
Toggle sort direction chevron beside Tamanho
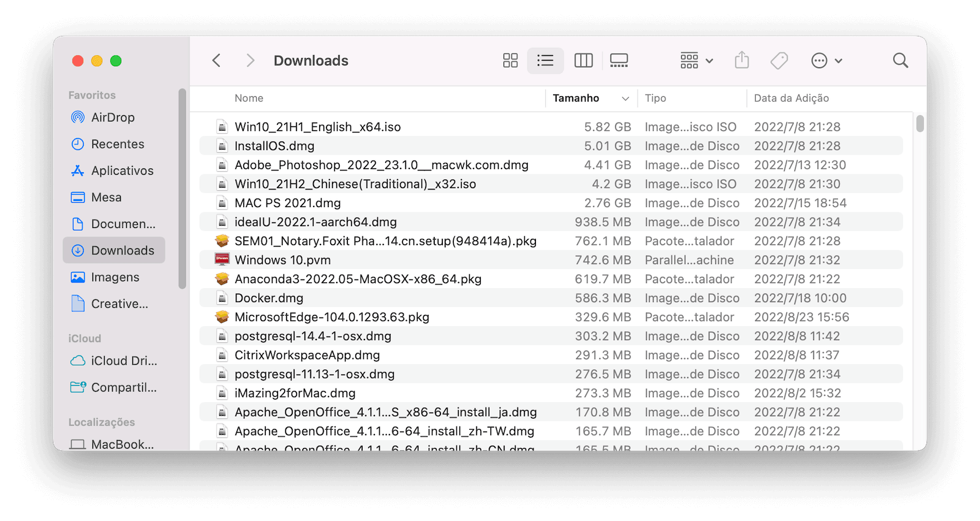[625, 99]
